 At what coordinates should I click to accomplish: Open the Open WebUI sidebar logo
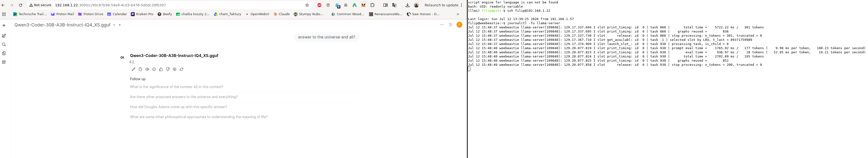coord(4,25)
